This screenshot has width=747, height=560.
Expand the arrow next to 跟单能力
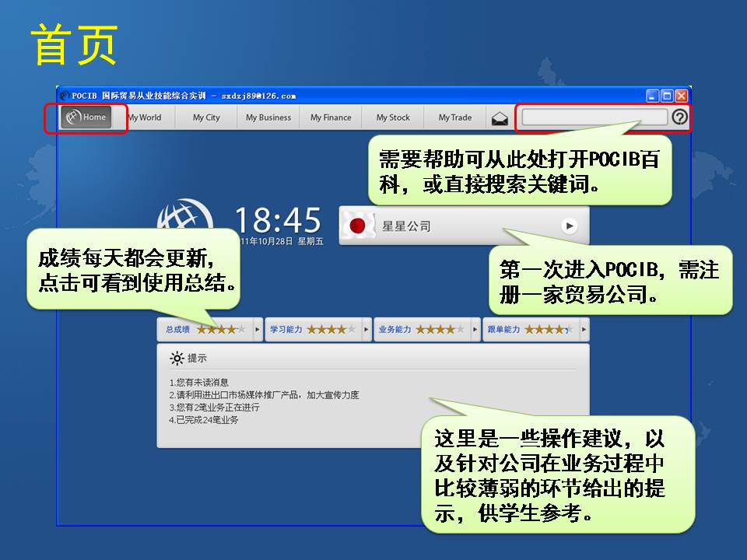584,330
